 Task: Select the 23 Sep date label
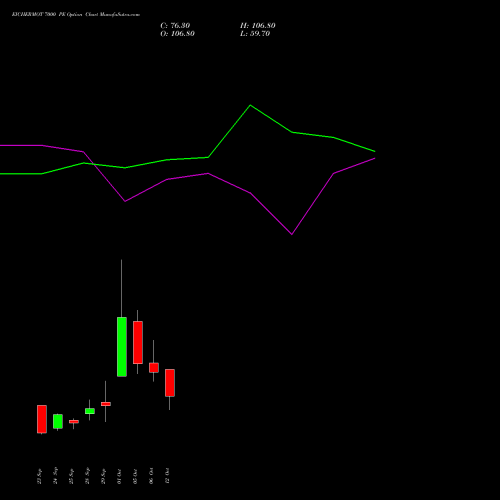pos(39,476)
